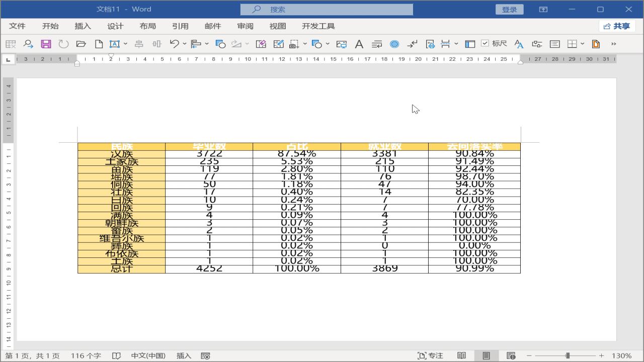Switch to Read Mode view

(461, 356)
